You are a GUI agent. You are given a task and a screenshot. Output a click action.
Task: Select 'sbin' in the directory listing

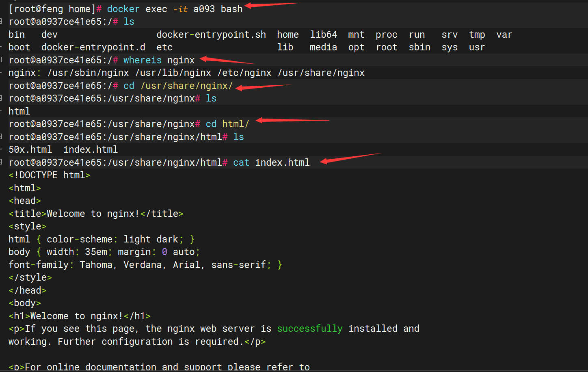pos(419,47)
